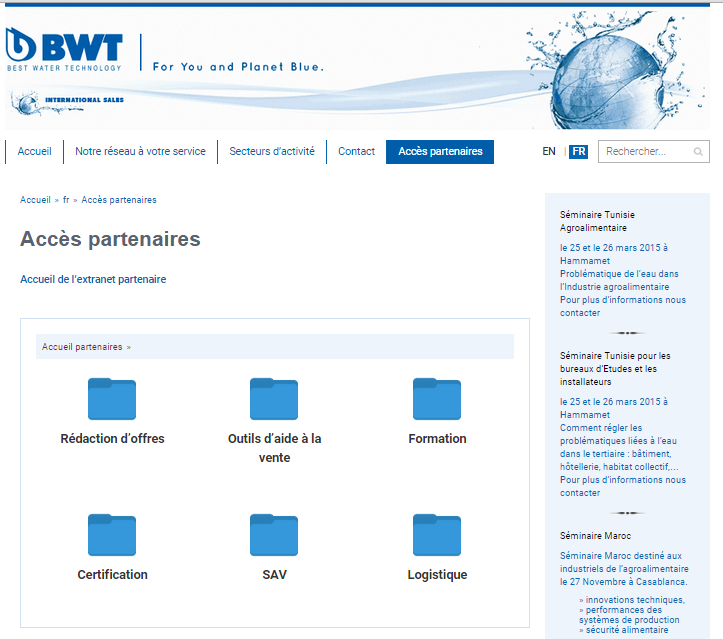Click the splashing globe header image

click(616, 69)
